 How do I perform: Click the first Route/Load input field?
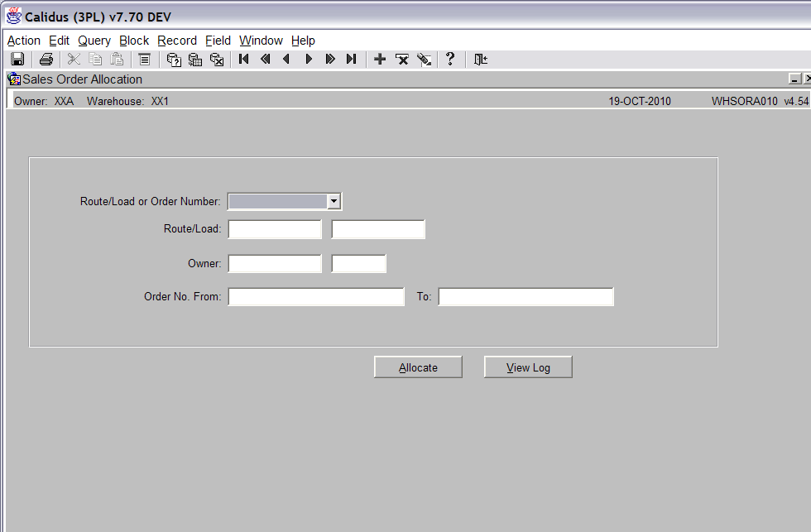click(x=275, y=229)
